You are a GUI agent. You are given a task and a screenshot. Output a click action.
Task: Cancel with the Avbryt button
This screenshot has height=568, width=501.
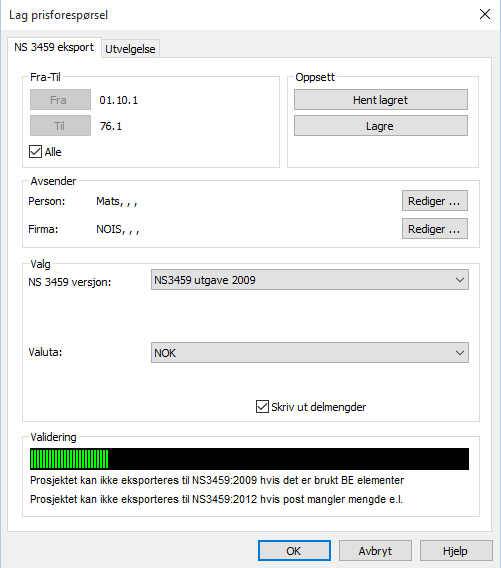point(375,551)
